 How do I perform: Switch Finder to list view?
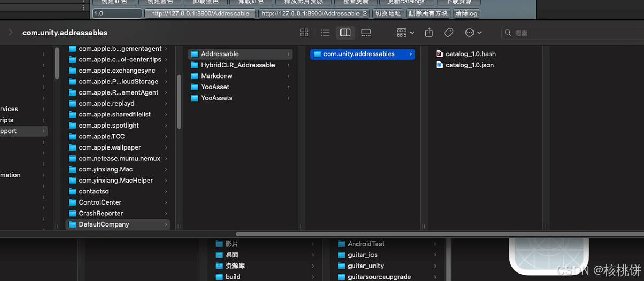pyautogui.click(x=325, y=33)
